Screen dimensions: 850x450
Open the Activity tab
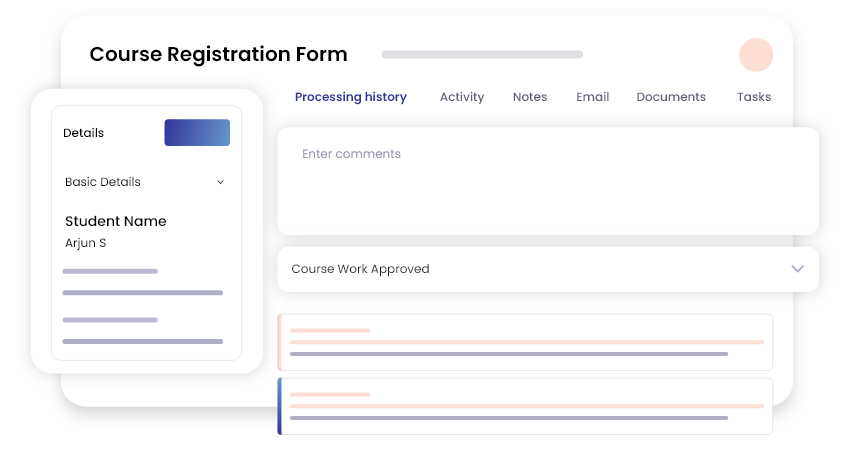462,97
